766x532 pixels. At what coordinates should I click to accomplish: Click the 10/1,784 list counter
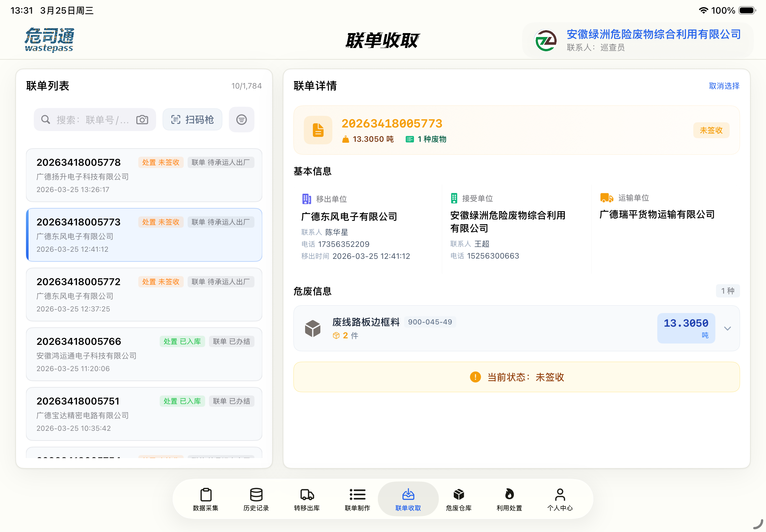246,86
